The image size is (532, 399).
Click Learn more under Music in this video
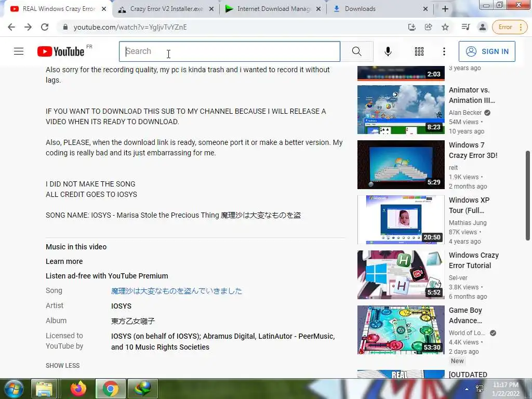pos(64,261)
